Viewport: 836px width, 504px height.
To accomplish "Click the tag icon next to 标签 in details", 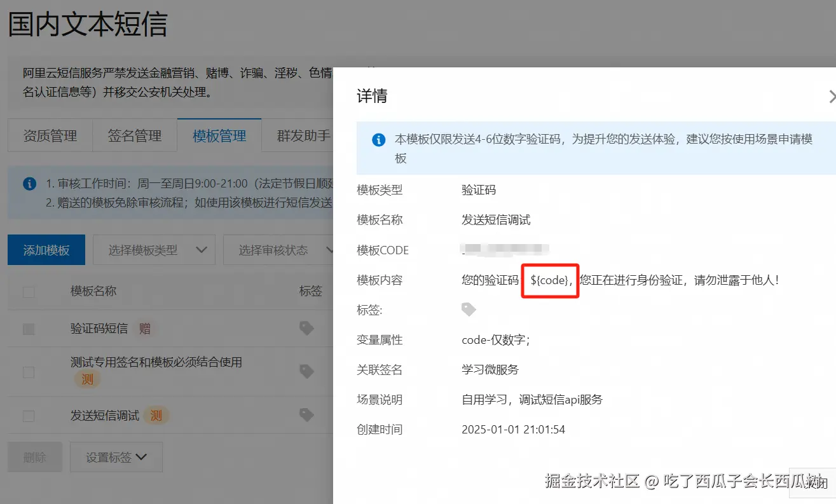I will coord(469,310).
